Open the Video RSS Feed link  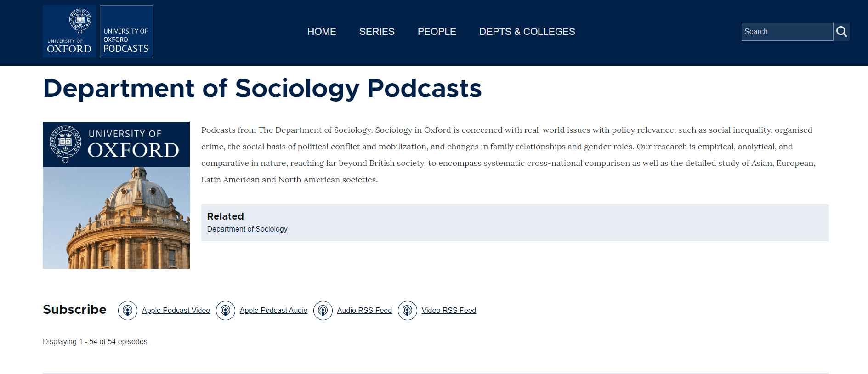pyautogui.click(x=449, y=311)
